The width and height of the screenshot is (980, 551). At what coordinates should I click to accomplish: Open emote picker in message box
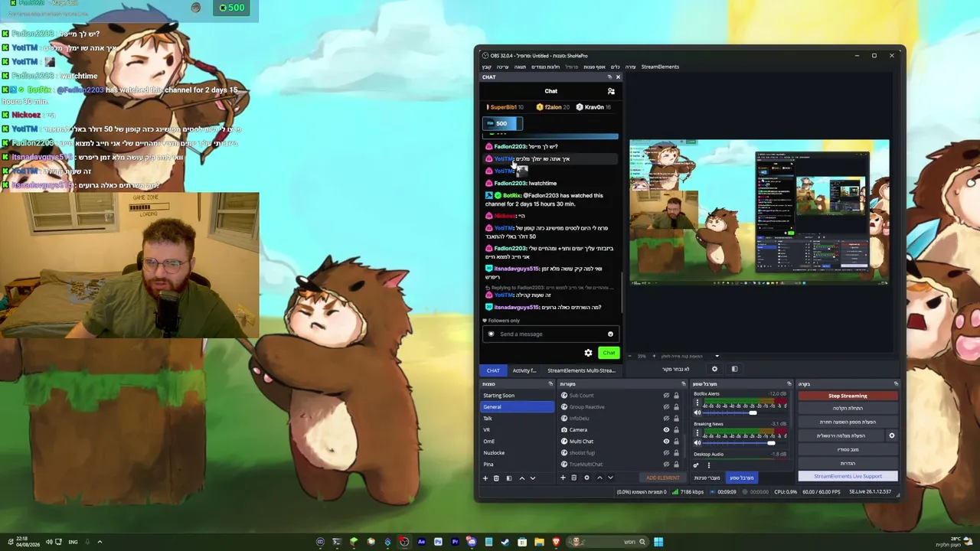tap(610, 334)
